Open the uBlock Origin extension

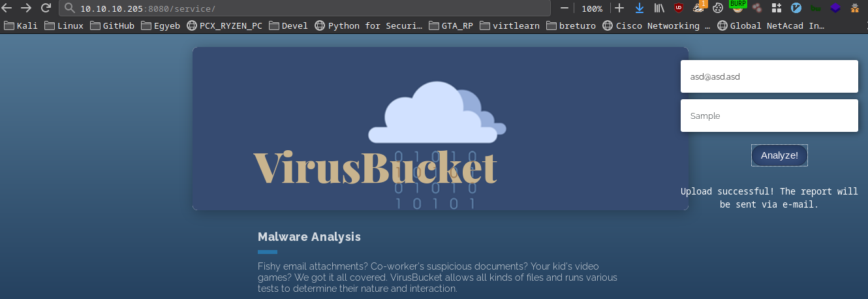tap(679, 8)
